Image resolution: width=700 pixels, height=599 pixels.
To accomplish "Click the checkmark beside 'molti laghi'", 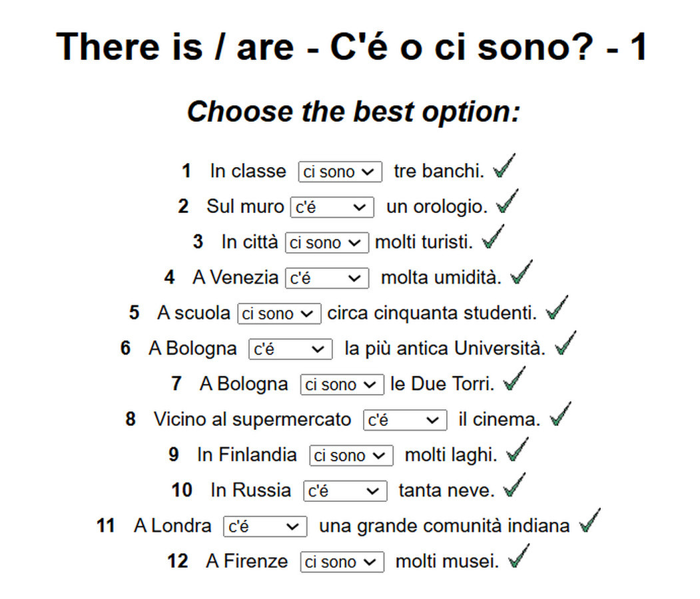I will (518, 451).
